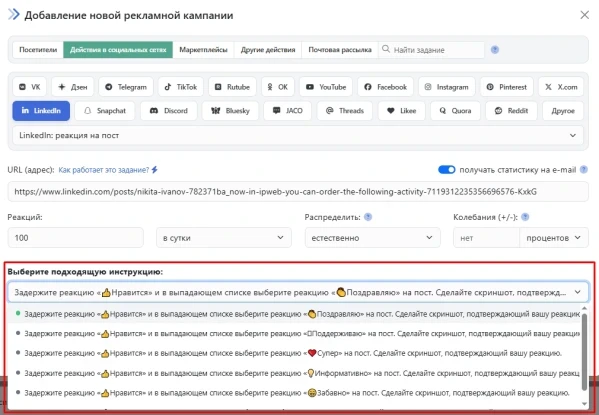Click scroll-down arrow of instruction list
This screenshot has height=415, width=599.
584,404
